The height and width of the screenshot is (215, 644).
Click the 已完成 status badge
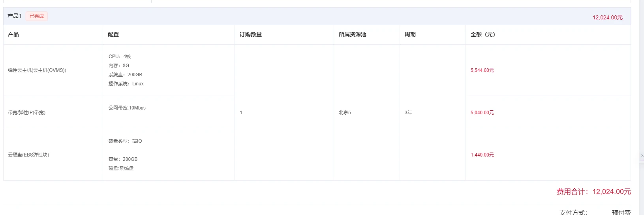(37, 16)
